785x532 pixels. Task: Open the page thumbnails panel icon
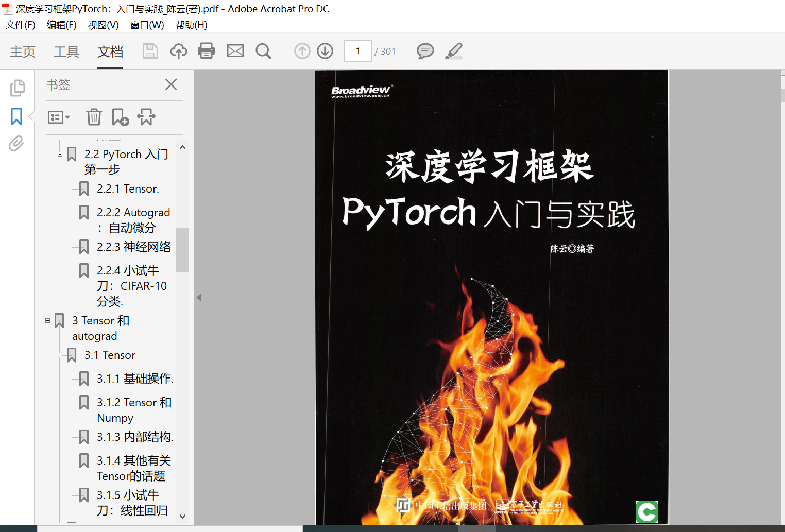[x=17, y=88]
